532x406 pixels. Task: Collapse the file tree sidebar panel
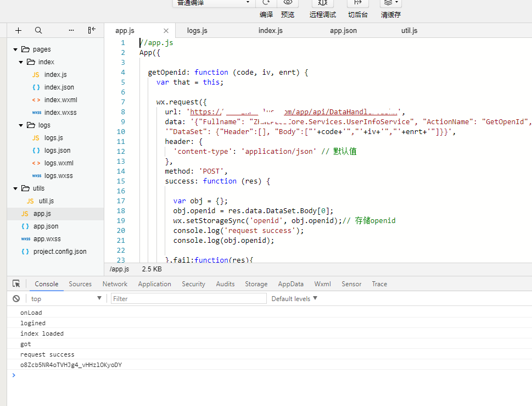(x=92, y=30)
